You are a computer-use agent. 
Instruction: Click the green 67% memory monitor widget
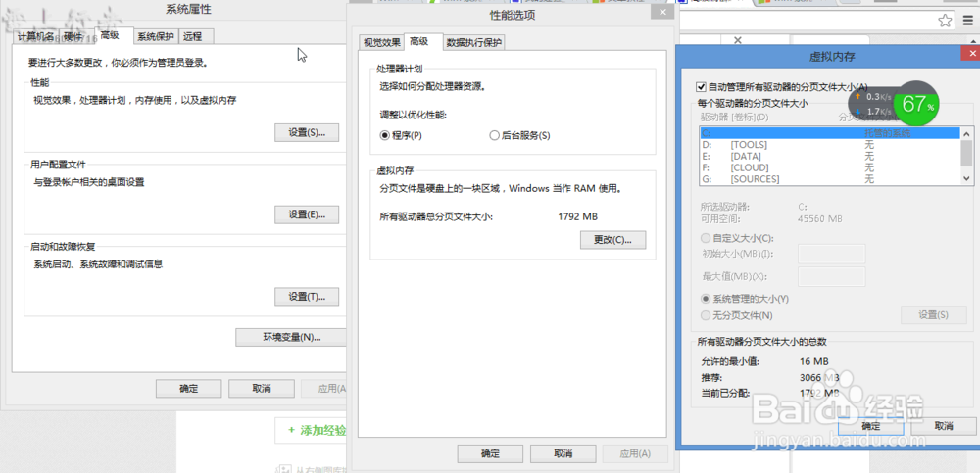coord(917,105)
